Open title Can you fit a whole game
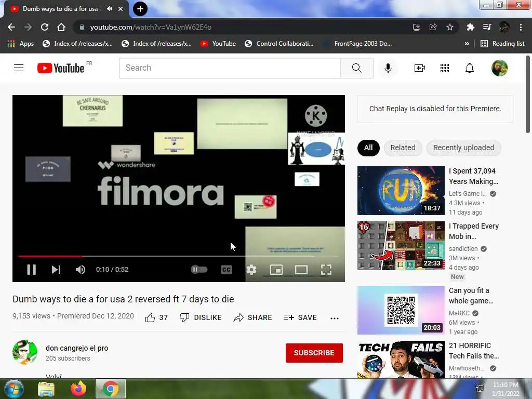The height and width of the screenshot is (399, 532). [x=471, y=296]
